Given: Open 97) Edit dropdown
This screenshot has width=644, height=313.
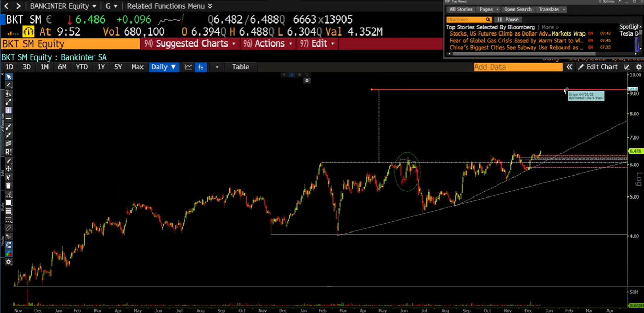Looking at the screenshot, I should point(317,43).
